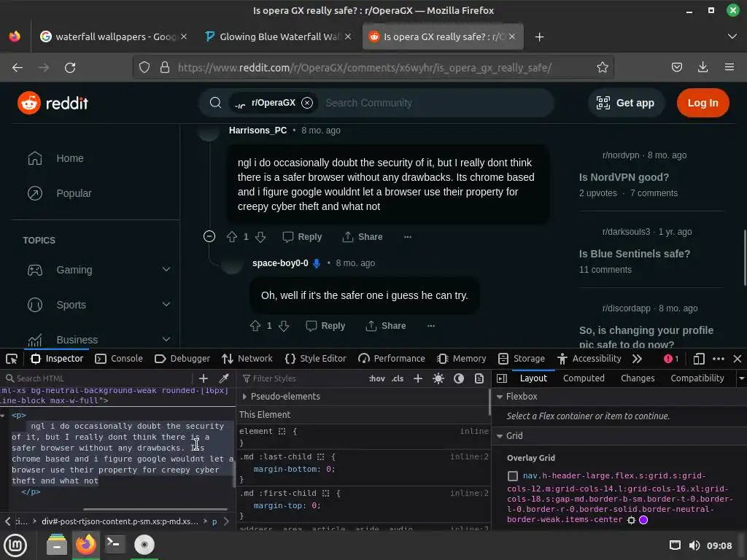Downvote the space-boy0-0 comment
Viewport: 747px width, 560px height.
(x=284, y=326)
